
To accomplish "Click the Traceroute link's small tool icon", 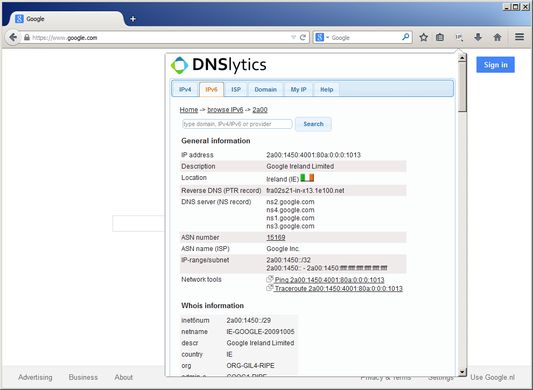I will [x=270, y=288].
